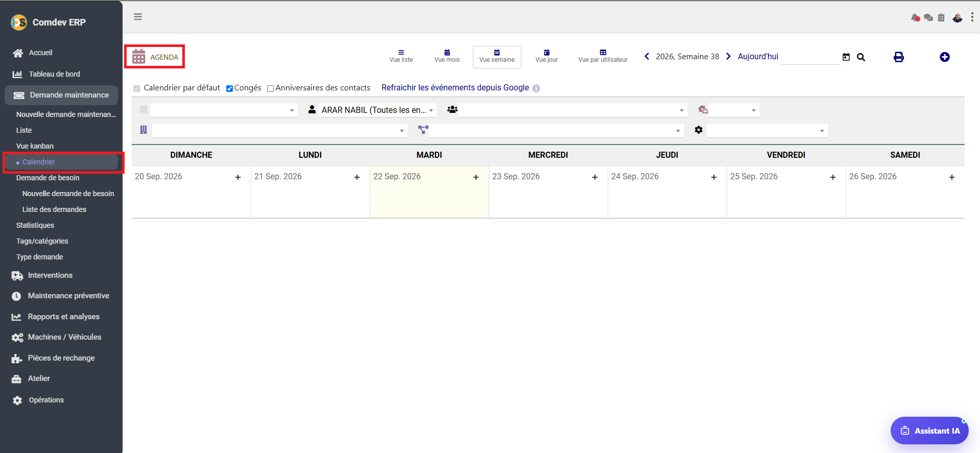Print the agenda

click(899, 57)
